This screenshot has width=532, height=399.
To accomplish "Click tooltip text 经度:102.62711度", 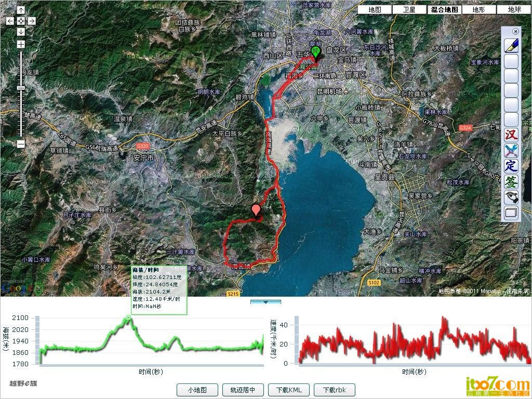I will click(x=157, y=277).
